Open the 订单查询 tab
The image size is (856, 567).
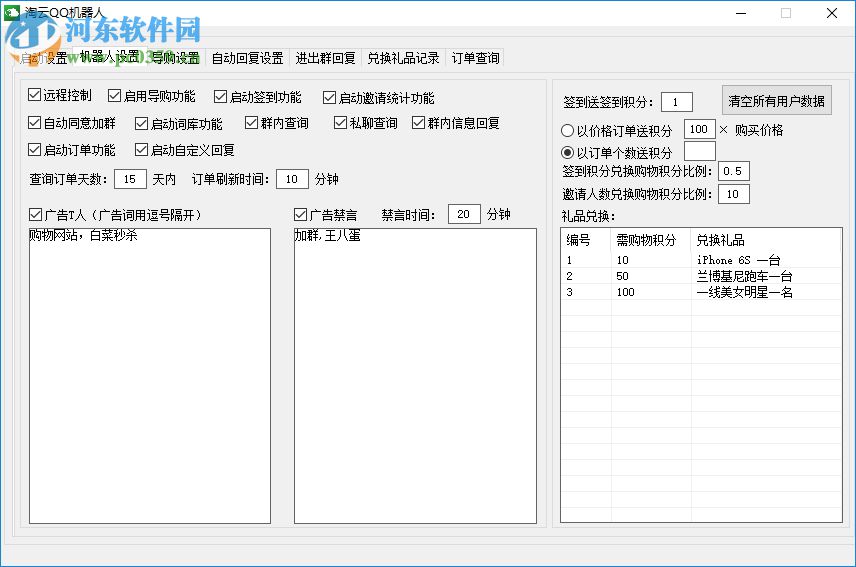475,58
